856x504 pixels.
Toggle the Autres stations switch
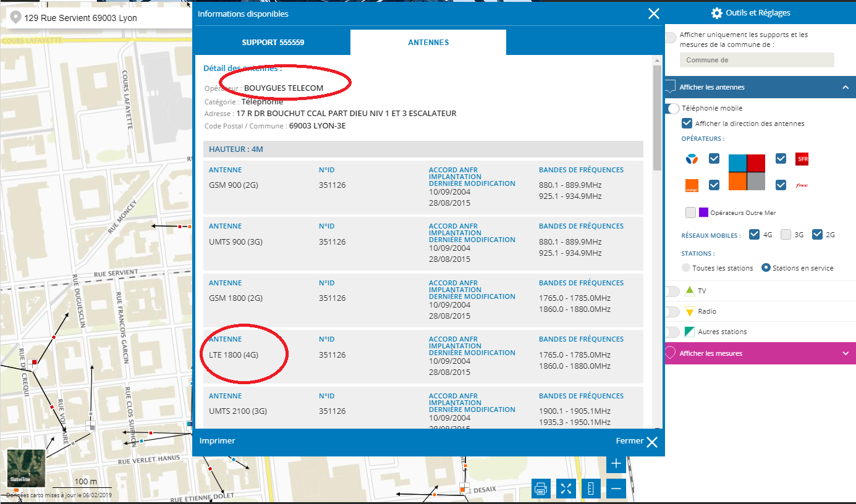pyautogui.click(x=671, y=332)
